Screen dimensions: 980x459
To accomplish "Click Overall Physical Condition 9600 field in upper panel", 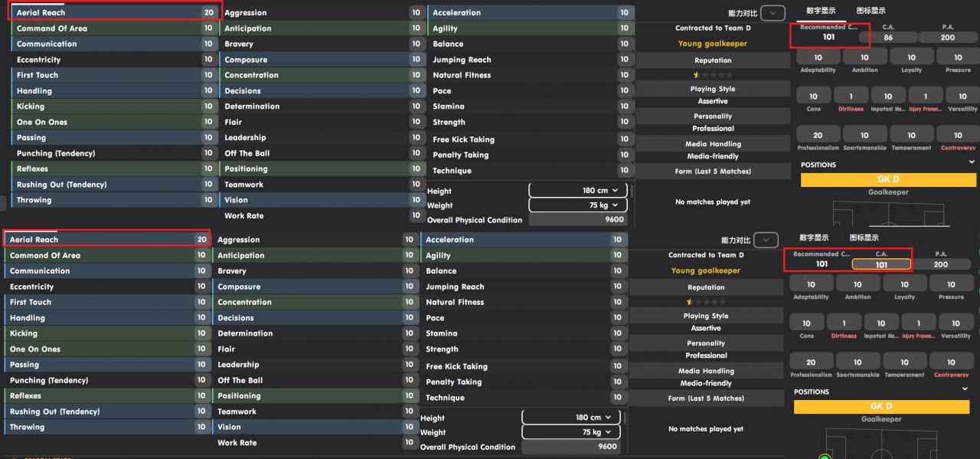I will click(578, 220).
